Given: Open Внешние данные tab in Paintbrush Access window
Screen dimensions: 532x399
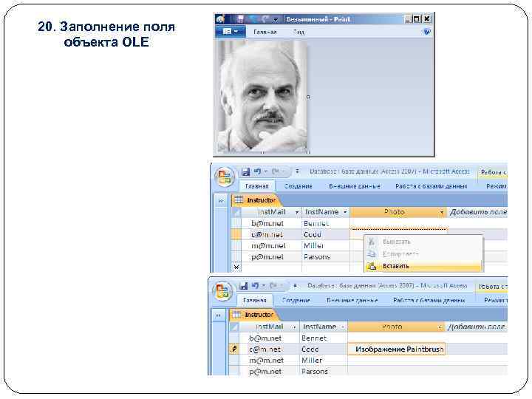Looking at the screenshot, I should [352, 300].
